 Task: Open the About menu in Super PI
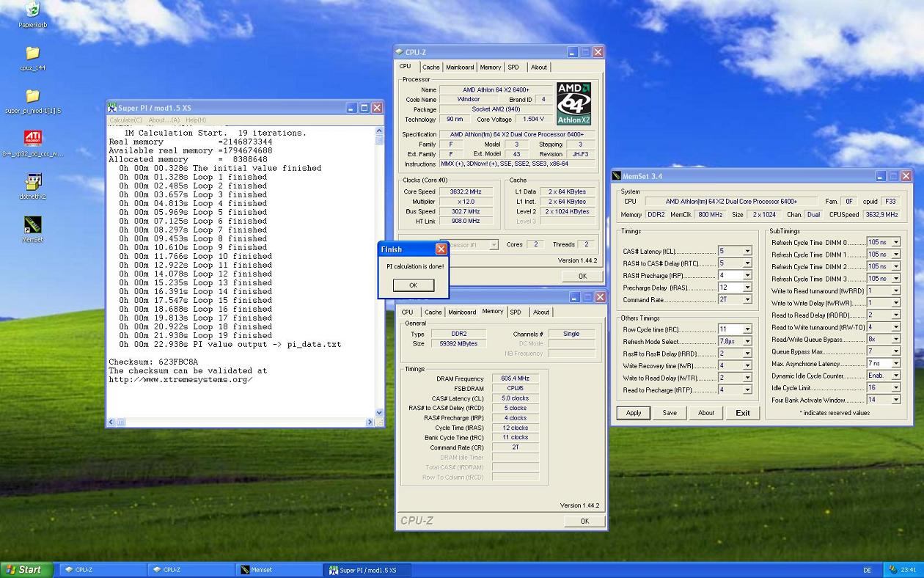click(x=164, y=120)
